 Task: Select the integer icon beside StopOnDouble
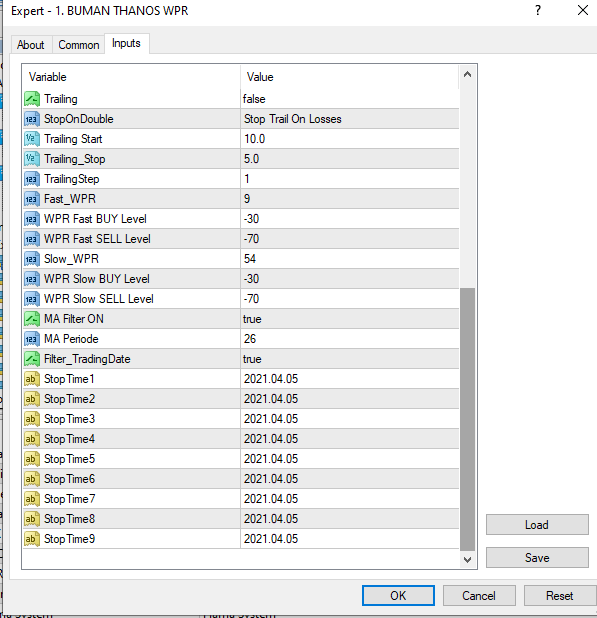32,119
